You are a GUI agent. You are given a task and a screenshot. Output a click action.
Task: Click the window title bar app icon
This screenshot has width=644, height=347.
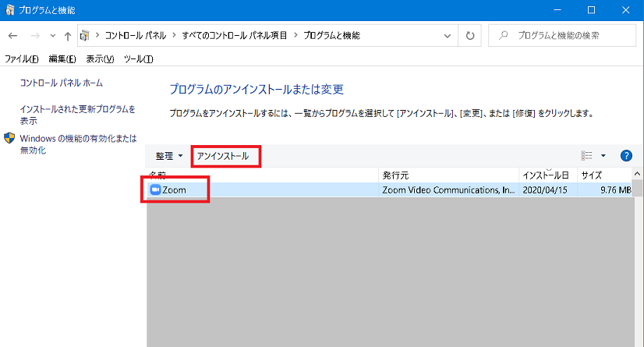(x=10, y=10)
